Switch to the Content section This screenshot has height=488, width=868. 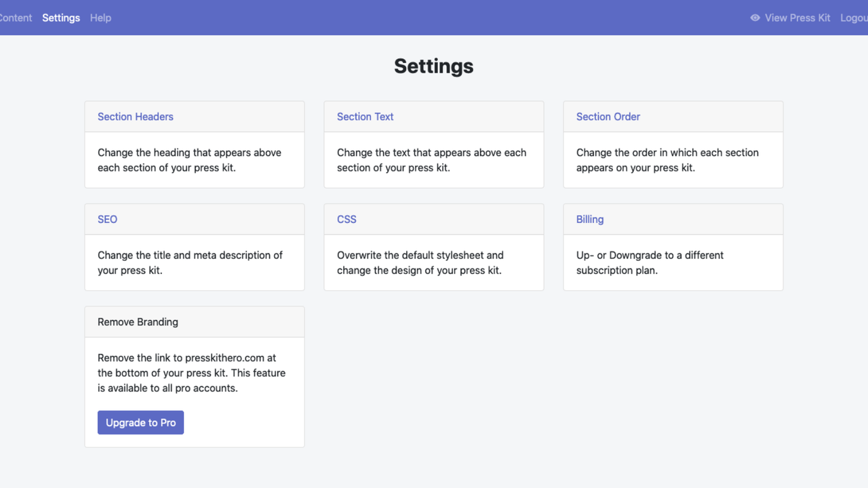click(x=15, y=18)
